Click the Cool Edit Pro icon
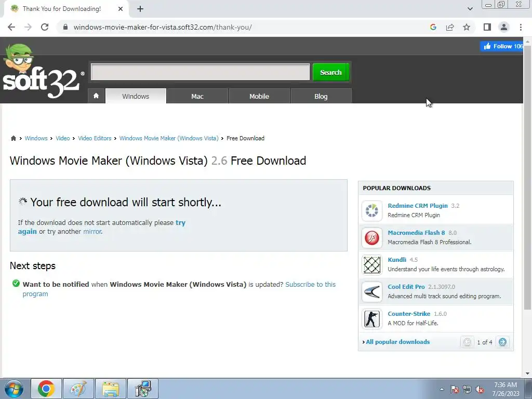532x399 pixels. (x=372, y=292)
